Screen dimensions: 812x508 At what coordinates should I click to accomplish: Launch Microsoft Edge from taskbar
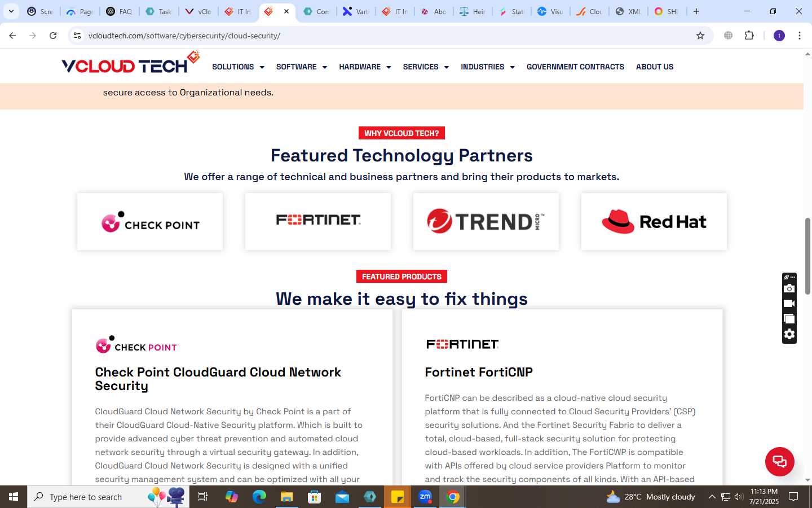259,497
